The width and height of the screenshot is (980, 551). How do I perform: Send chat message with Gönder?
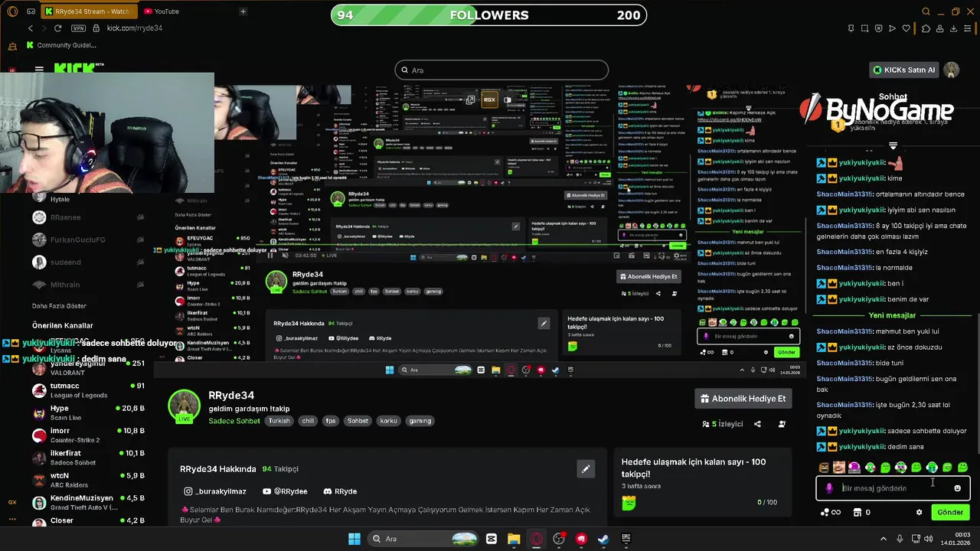pyautogui.click(x=950, y=513)
